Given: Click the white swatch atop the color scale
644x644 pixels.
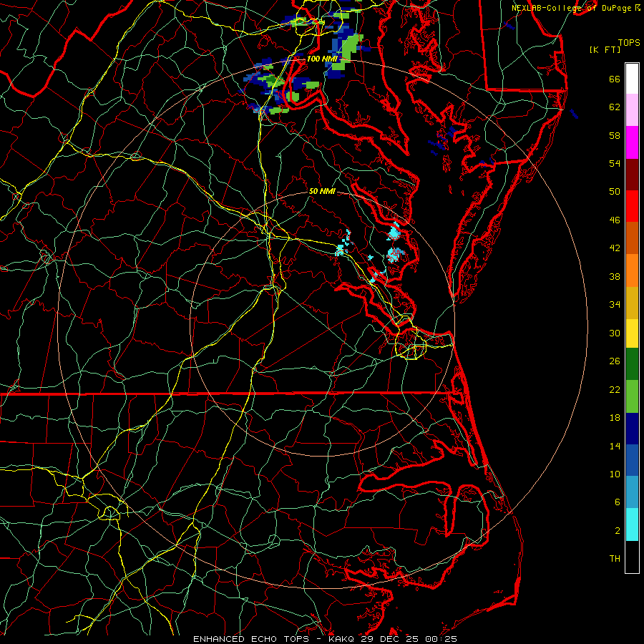Looking at the screenshot, I should coord(632,79).
